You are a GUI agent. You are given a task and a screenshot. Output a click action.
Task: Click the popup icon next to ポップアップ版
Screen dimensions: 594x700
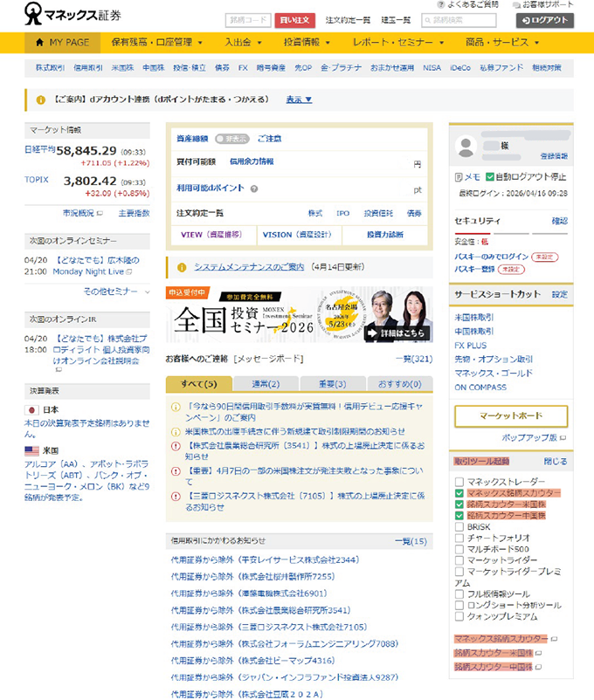563,438
